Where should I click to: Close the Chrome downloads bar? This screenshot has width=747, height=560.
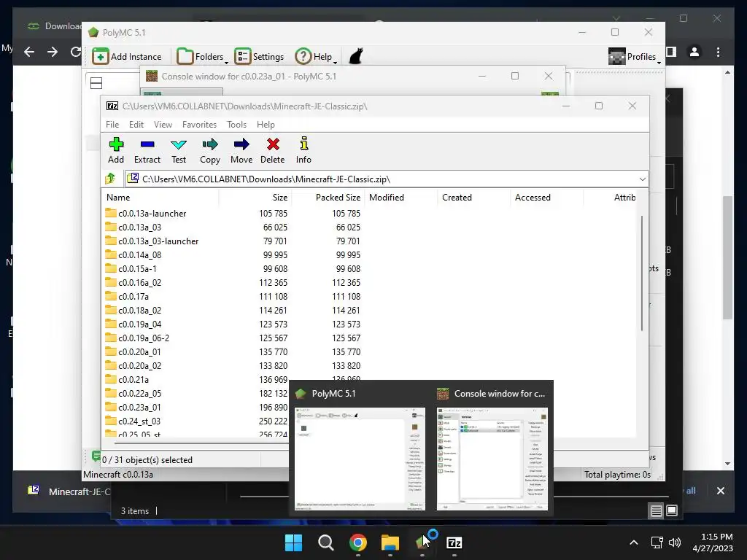tap(720, 491)
